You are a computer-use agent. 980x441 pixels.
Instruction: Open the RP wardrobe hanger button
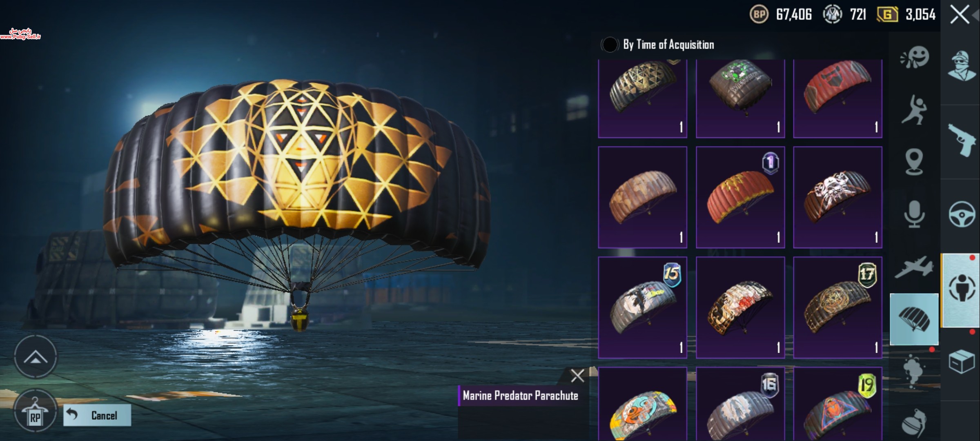pyautogui.click(x=35, y=411)
